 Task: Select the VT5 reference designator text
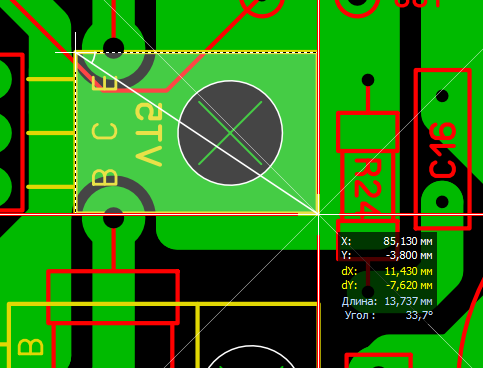pos(149,134)
